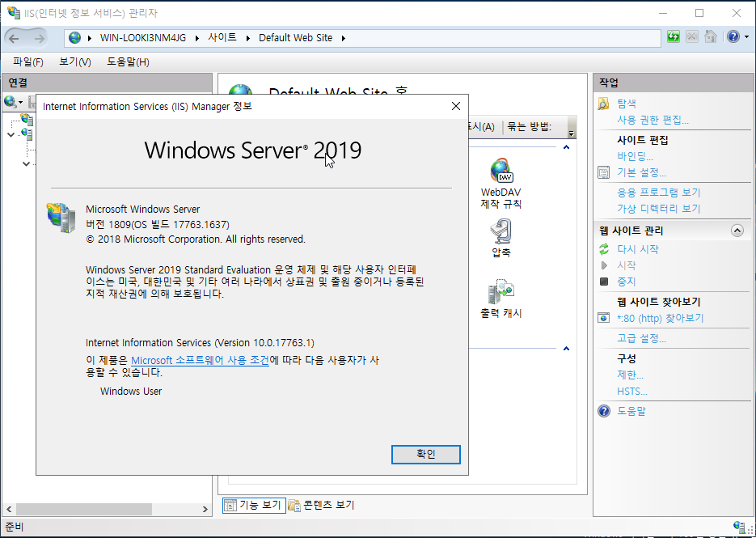Image resolution: width=756 pixels, height=538 pixels.
Task: Click the globe icon in address bar
Action: (74, 38)
